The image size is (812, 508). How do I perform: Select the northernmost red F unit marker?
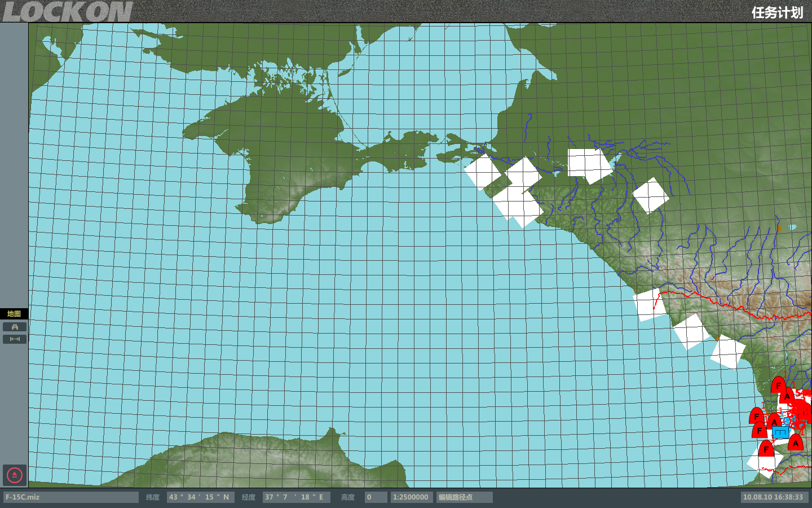tap(779, 386)
